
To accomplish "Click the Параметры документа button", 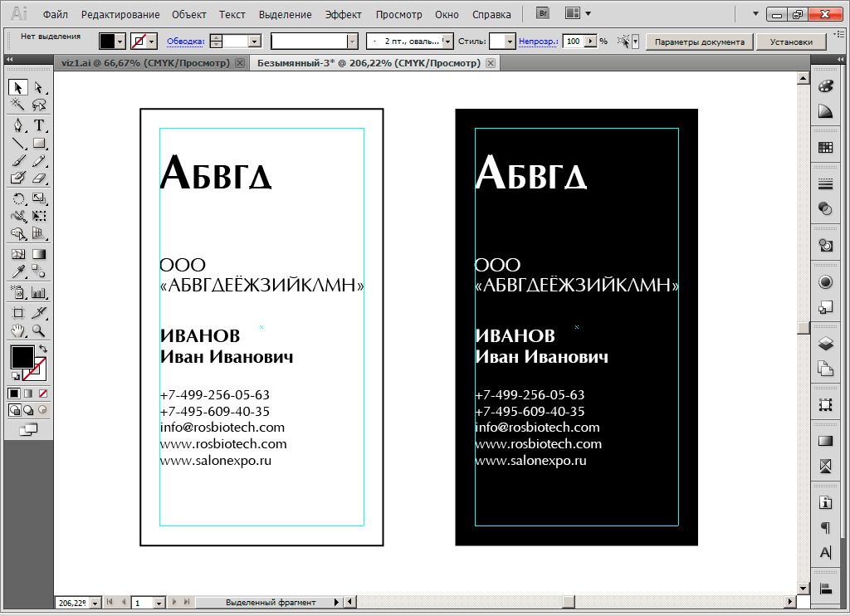I will [x=699, y=42].
